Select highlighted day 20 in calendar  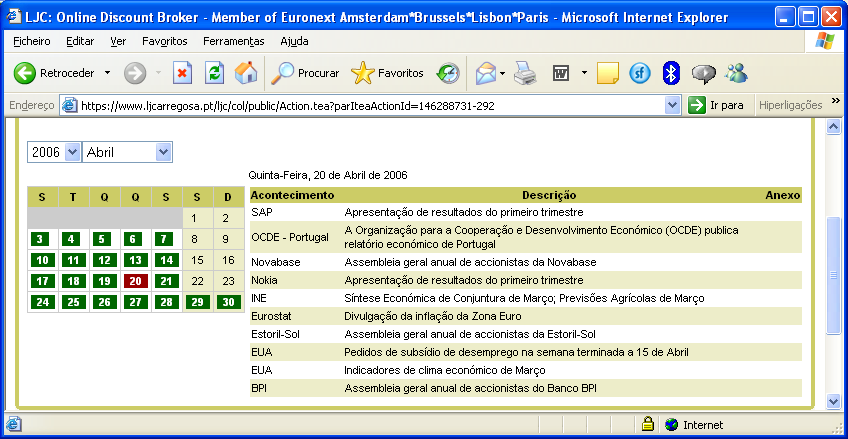136,281
